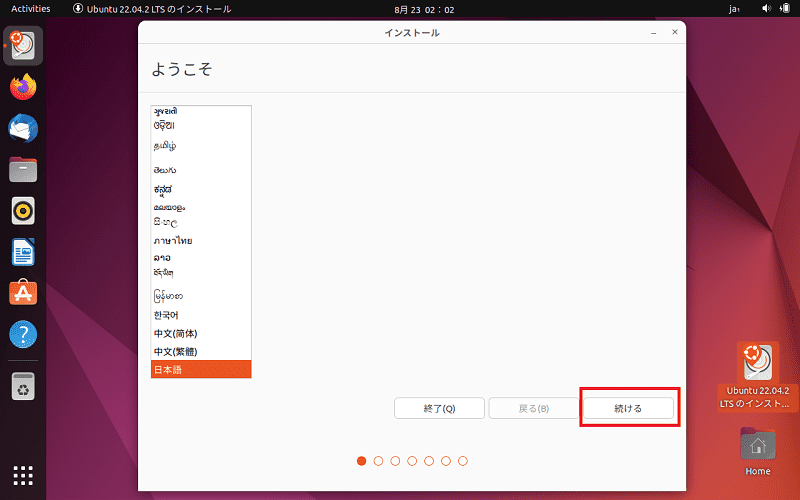
Task: Select Burmese မြန်မာစာ in the language list
Action: 201,295
